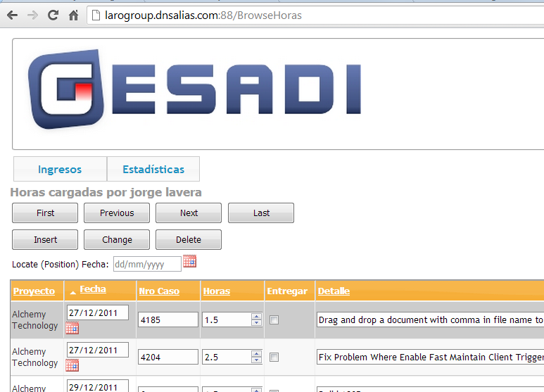This screenshot has height=392, width=544.
Task: Click the Next button
Action: [189, 213]
